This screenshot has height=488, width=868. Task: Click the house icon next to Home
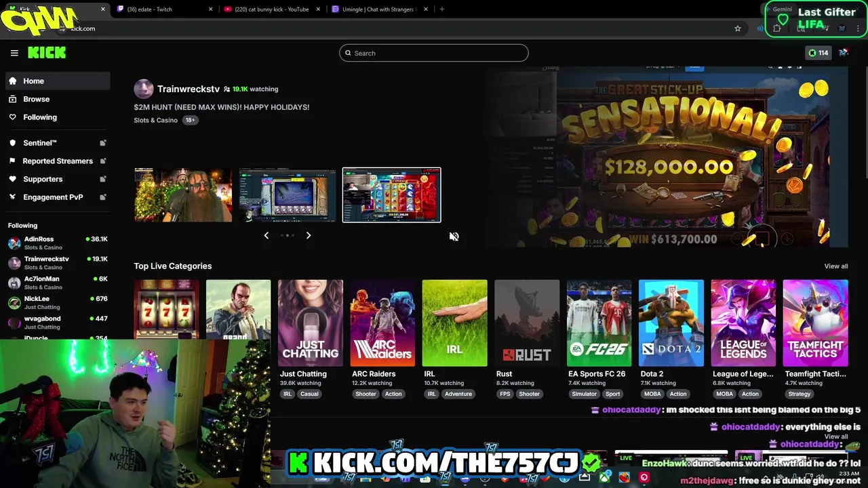pyautogui.click(x=12, y=81)
